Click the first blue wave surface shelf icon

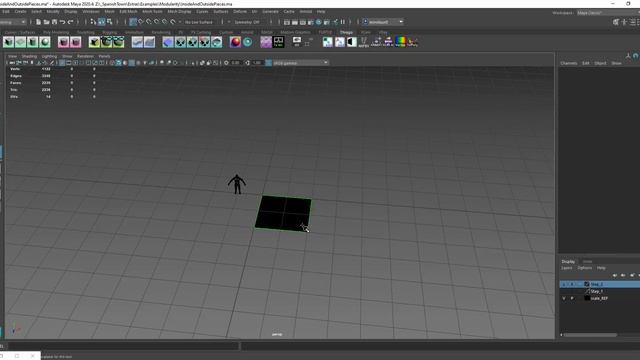[137, 42]
